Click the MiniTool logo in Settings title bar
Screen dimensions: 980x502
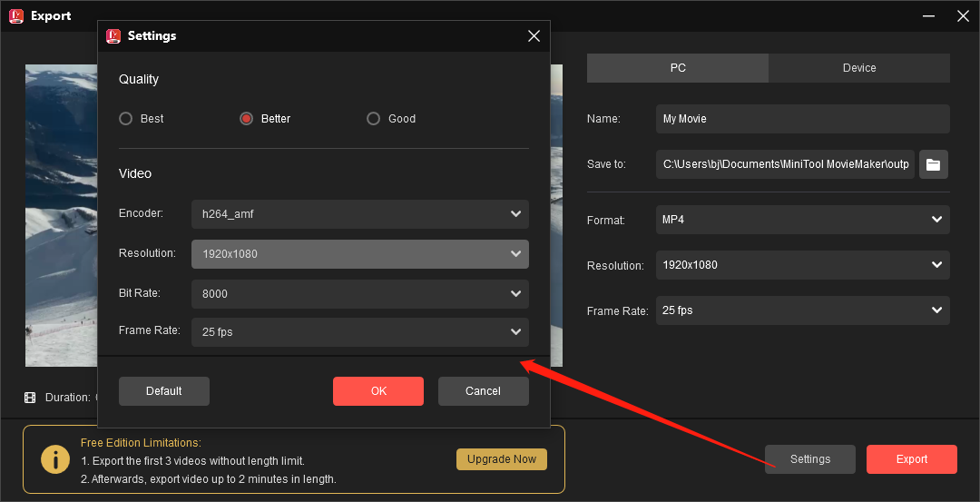click(x=113, y=36)
